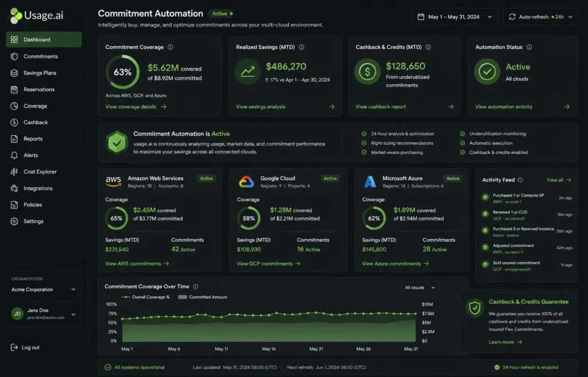Image resolution: width=588 pixels, height=377 pixels.
Task: Click the Cost Explorer icon in sidebar
Action: [x=14, y=172]
